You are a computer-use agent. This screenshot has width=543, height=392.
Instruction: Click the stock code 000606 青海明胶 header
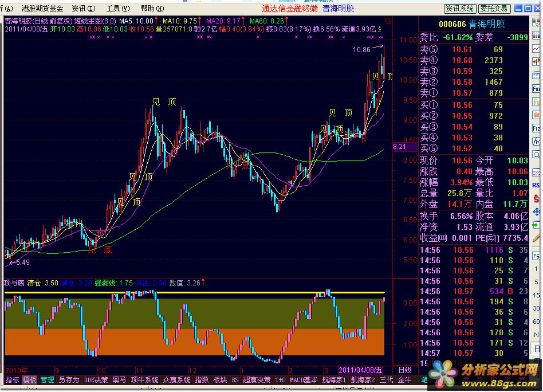[x=471, y=24]
